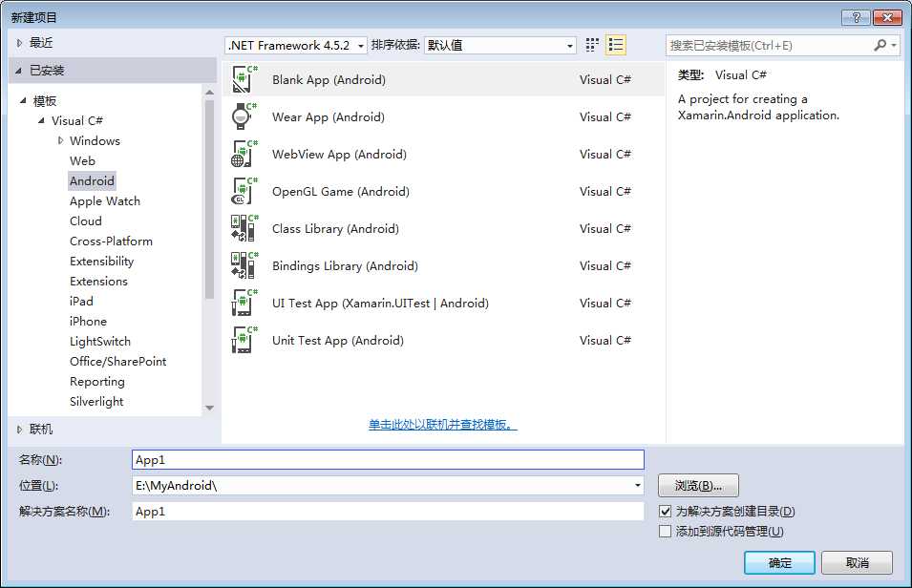Open search options dropdown arrow

(x=894, y=46)
